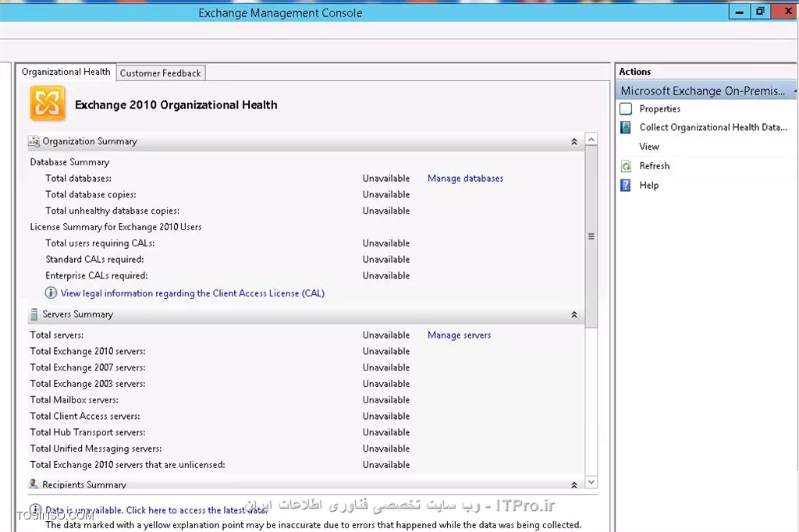The image size is (799, 532).
Task: Click the info icon beside CAL legal link
Action: tap(51, 293)
